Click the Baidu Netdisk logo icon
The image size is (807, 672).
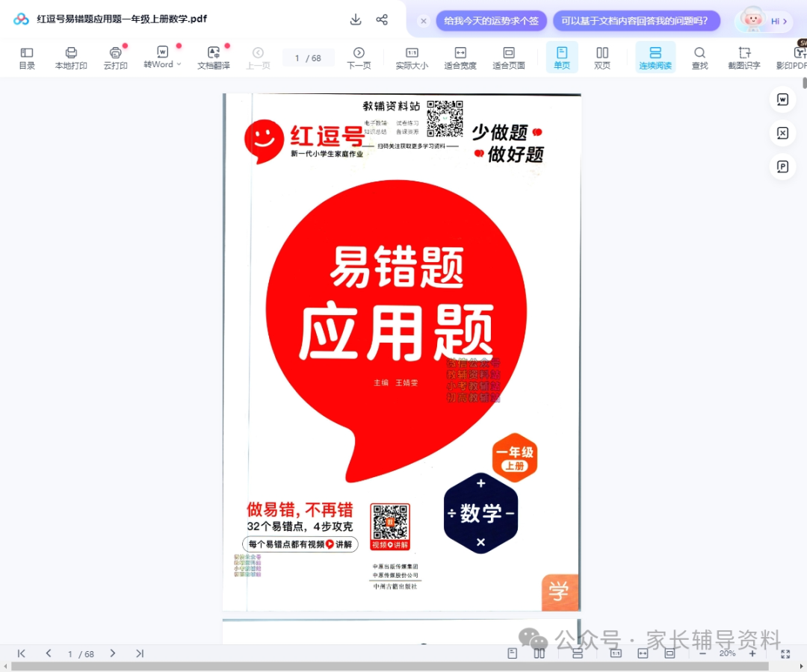[x=21, y=19]
